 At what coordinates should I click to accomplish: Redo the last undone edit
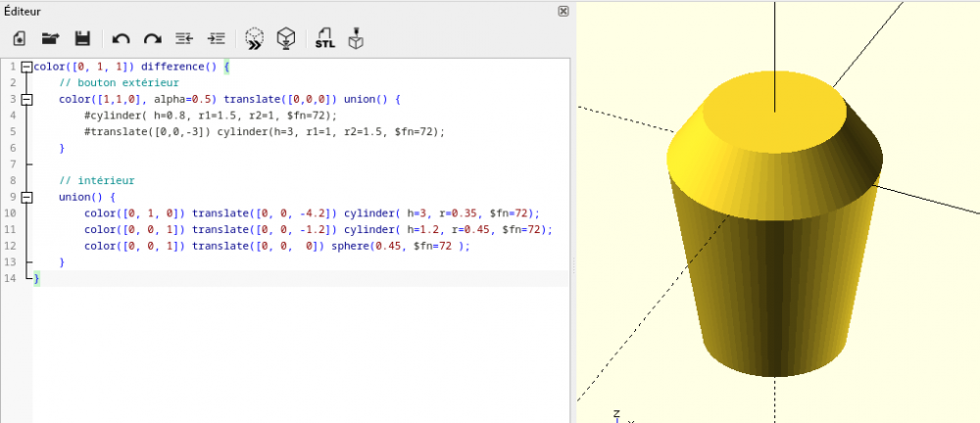(x=152, y=39)
